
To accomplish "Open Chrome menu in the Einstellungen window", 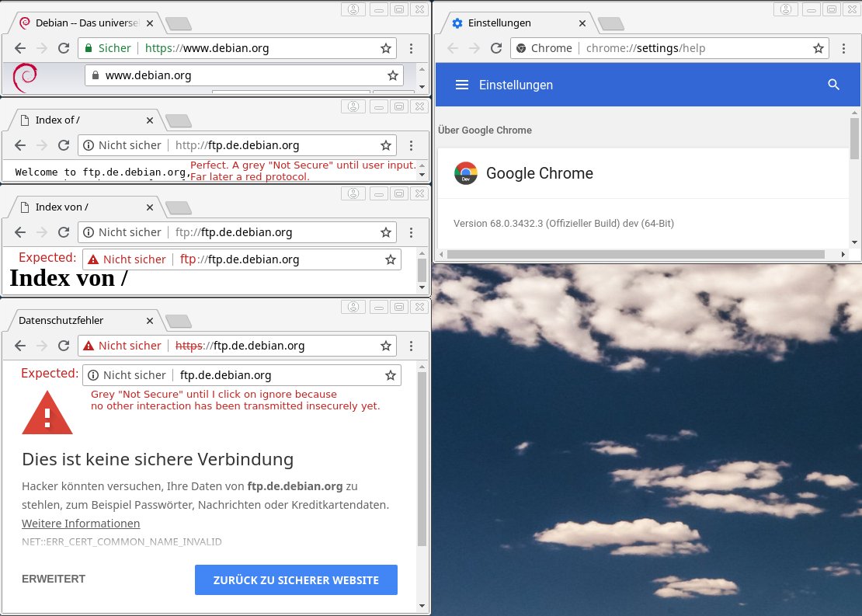I will 844,48.
